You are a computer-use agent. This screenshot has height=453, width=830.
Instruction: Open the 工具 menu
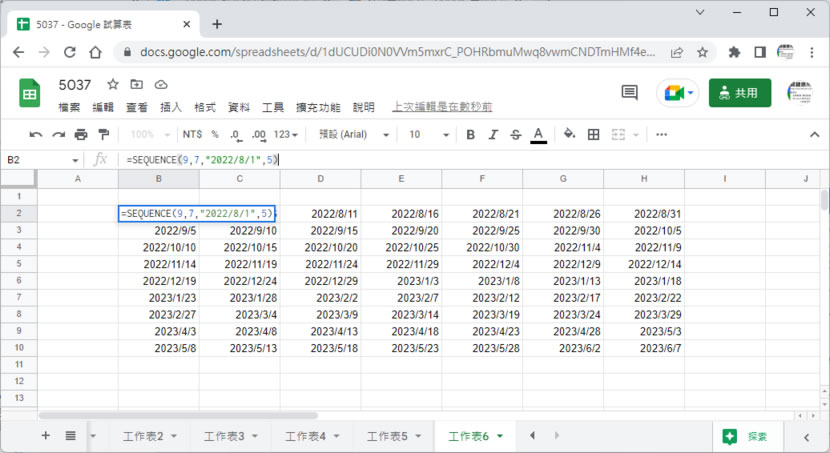[x=273, y=107]
